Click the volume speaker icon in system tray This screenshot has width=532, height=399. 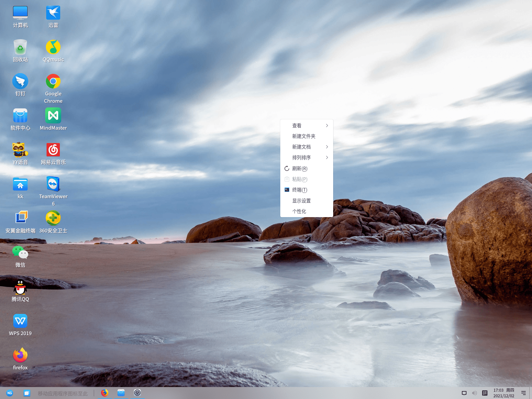(x=474, y=393)
